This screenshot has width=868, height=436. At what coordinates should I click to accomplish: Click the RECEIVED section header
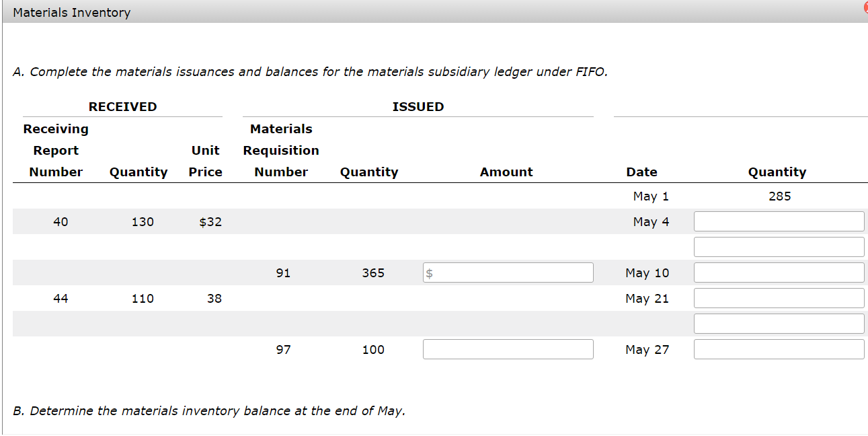(x=122, y=106)
